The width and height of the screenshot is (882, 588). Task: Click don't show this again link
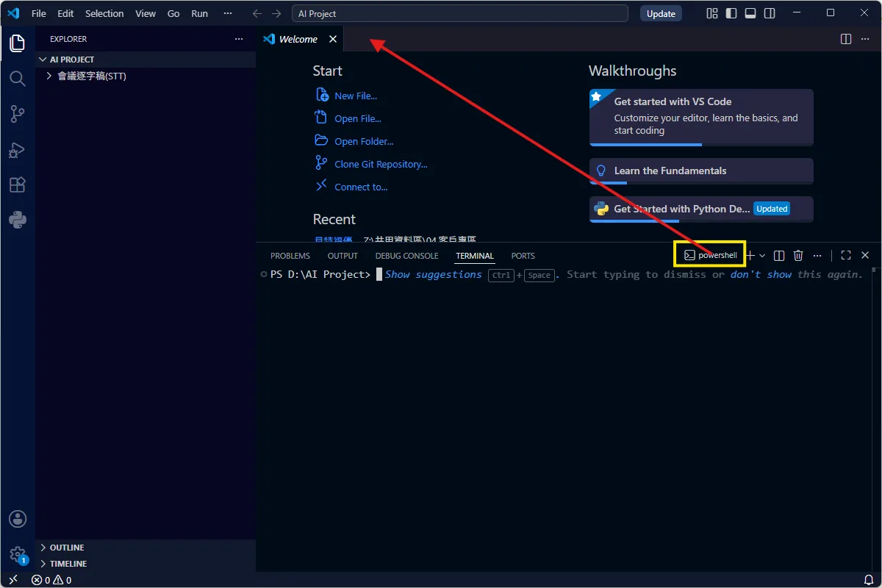(761, 274)
